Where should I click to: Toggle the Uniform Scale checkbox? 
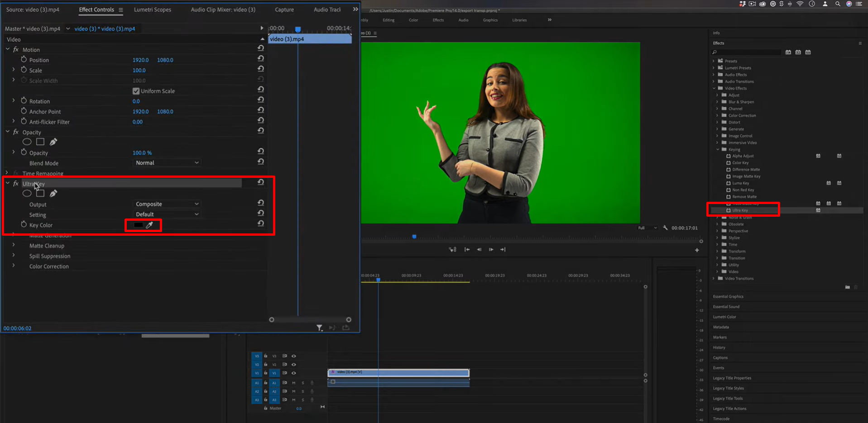136,90
